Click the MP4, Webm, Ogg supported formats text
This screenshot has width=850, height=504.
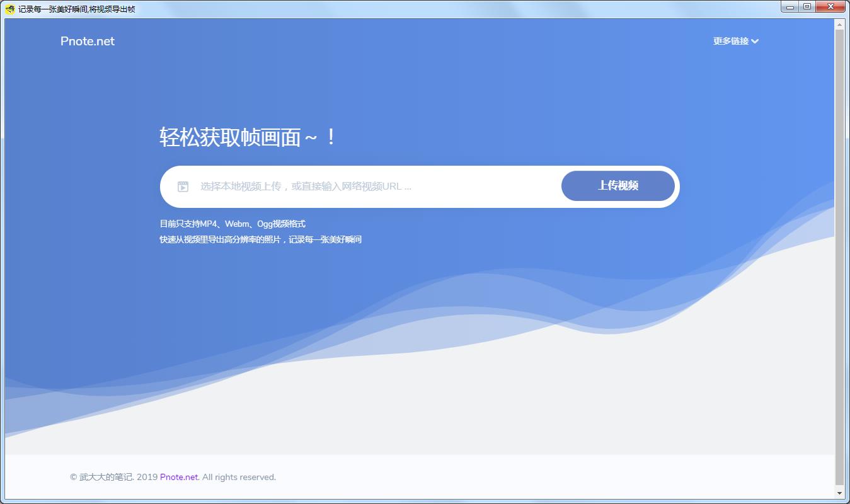pyautogui.click(x=233, y=224)
